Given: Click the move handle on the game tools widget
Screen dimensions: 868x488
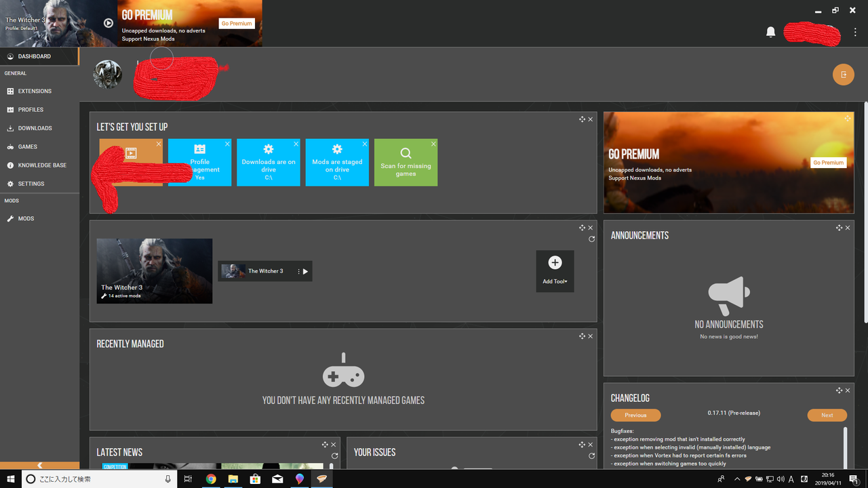Looking at the screenshot, I should [582, 228].
